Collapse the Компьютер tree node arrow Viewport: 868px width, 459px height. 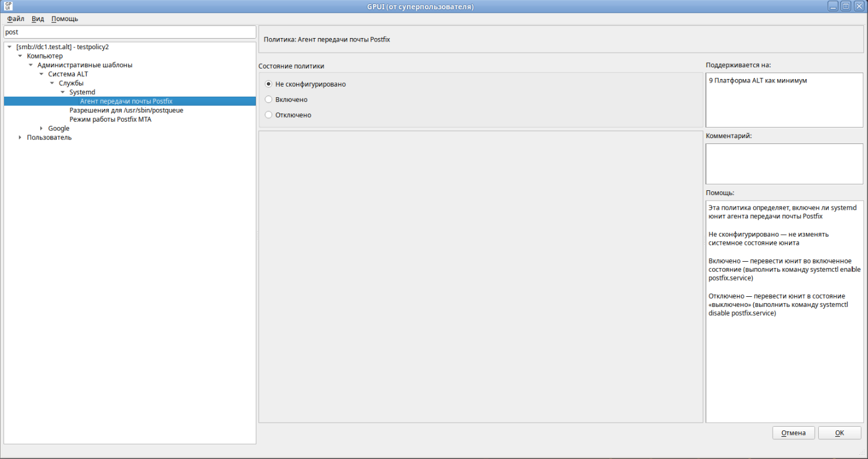(20, 56)
